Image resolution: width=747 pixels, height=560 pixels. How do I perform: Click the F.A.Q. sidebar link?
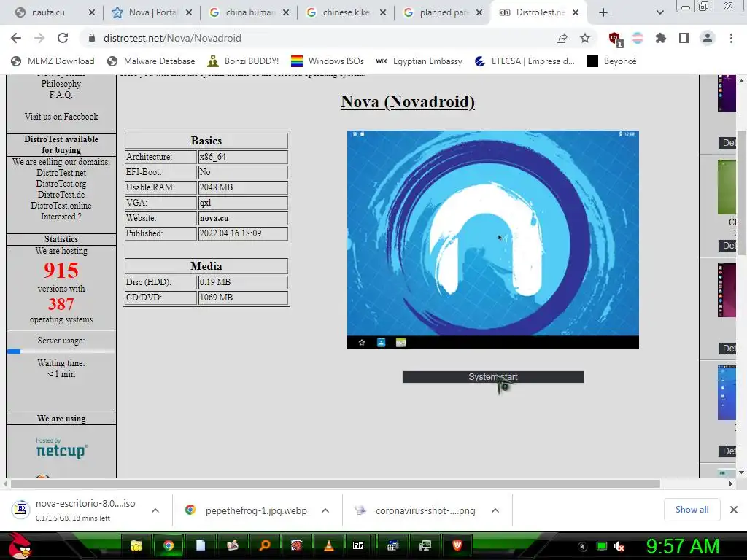pos(61,95)
